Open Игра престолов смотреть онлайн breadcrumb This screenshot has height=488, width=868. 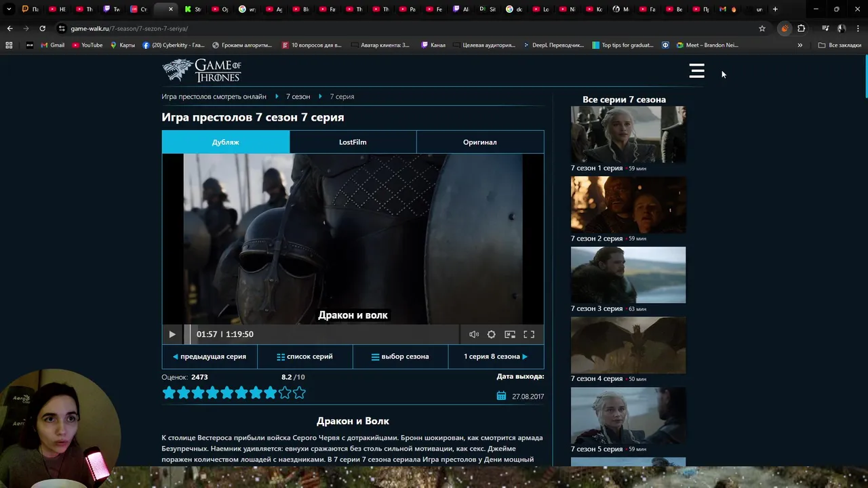(x=214, y=96)
